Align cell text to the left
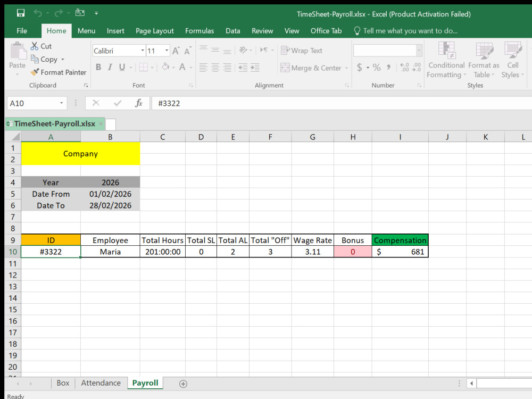 (203, 68)
